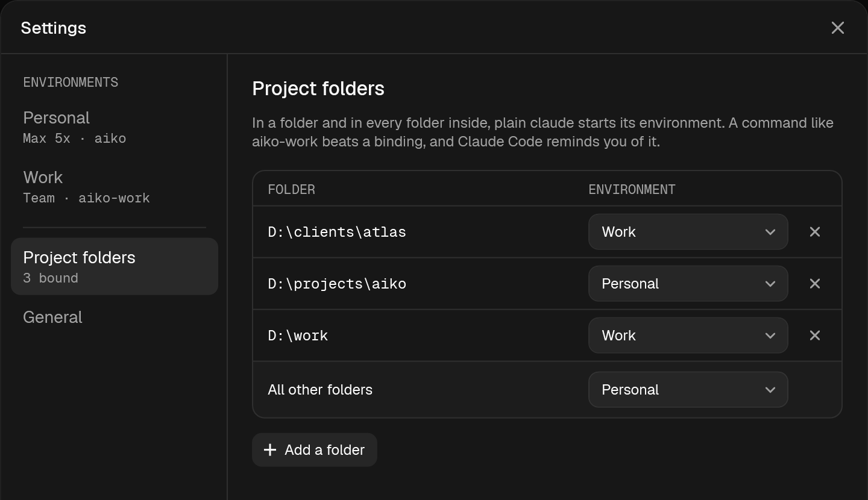Viewport: 868px width, 500px height.
Task: Select the Work environment in sidebar
Action: [115, 187]
